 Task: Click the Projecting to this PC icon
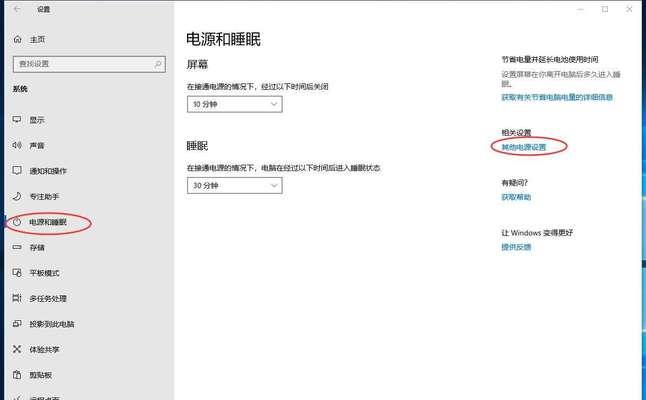click(x=17, y=324)
